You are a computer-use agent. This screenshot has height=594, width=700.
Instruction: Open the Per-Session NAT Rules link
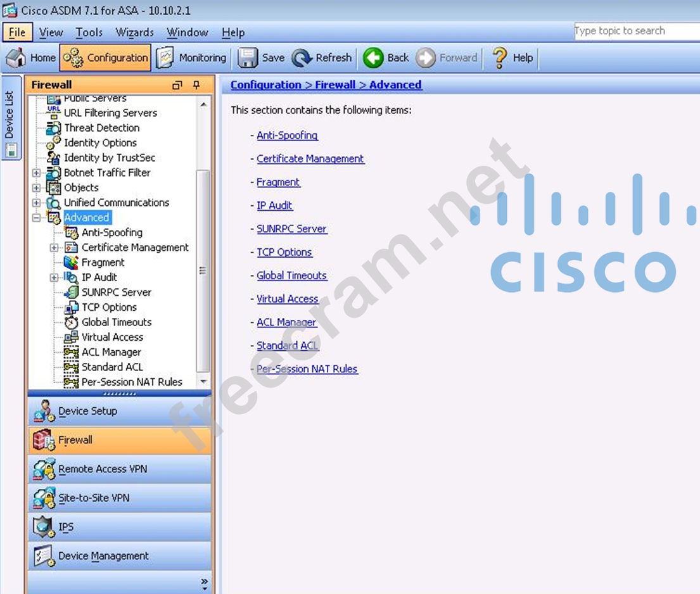(x=307, y=369)
